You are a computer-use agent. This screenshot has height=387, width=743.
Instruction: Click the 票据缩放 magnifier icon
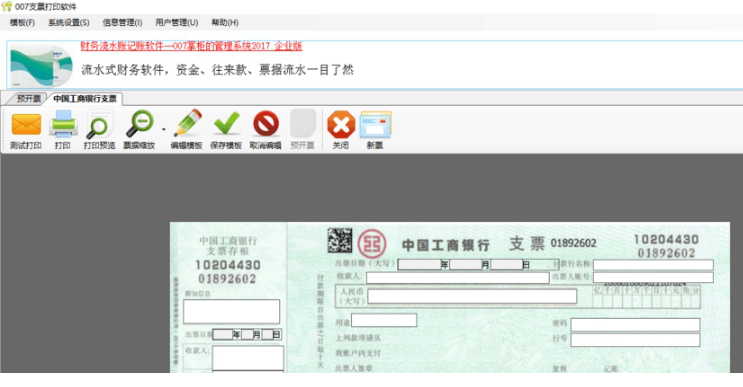coord(139,124)
